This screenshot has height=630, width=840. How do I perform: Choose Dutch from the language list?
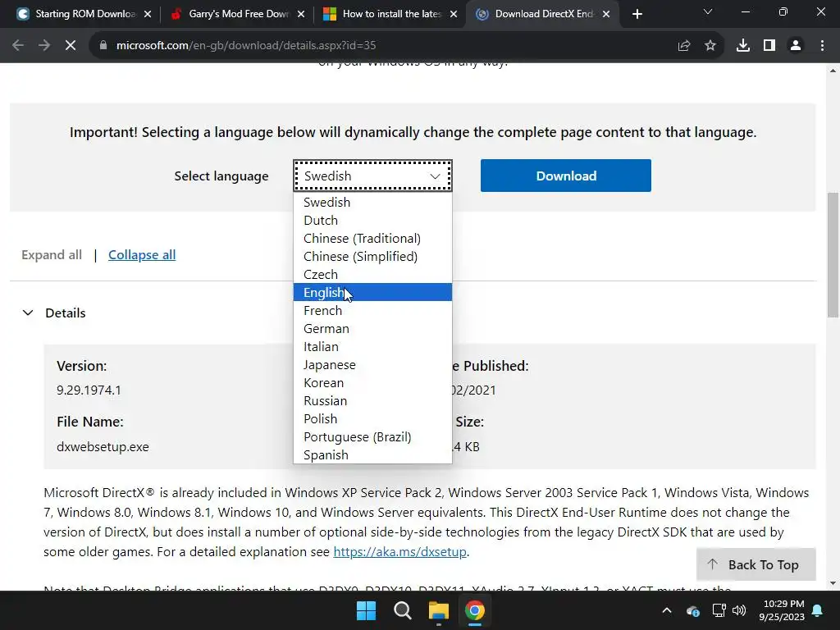tap(372, 220)
